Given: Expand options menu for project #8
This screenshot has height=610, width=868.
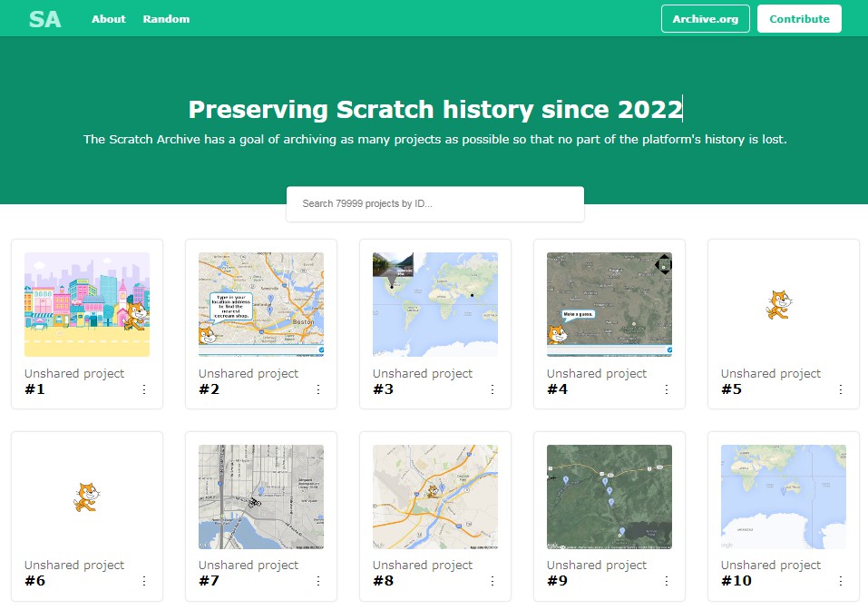Looking at the screenshot, I should [x=493, y=581].
